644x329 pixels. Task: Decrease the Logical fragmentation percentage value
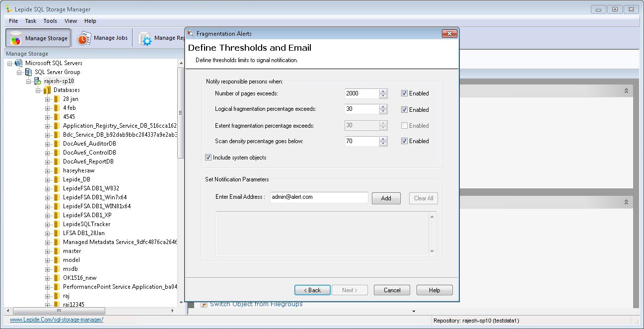point(383,112)
